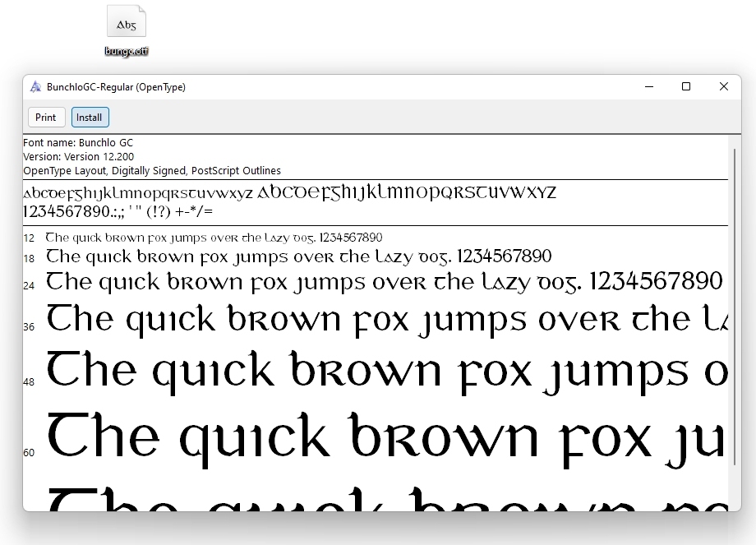Viewport: 756px width, 545px height.
Task: Maximize the font viewer window
Action: (x=686, y=86)
